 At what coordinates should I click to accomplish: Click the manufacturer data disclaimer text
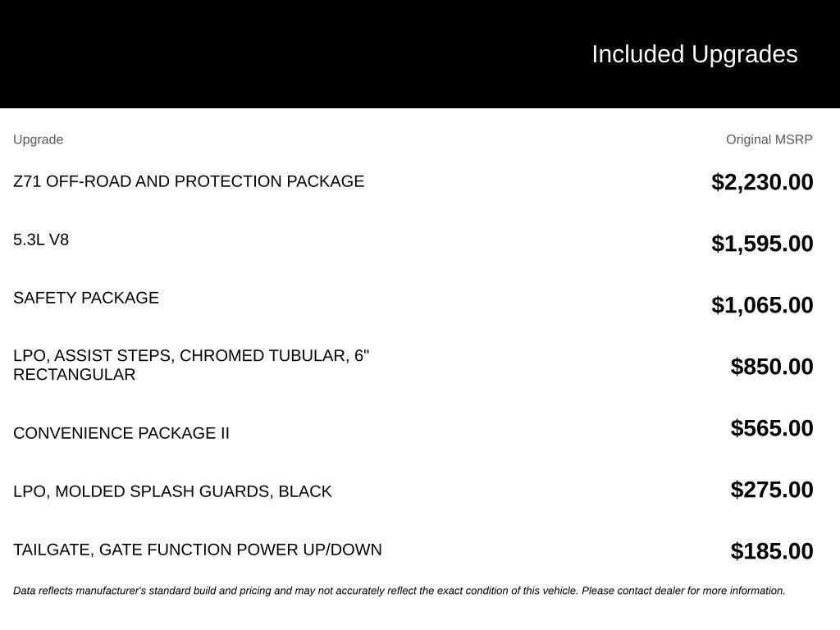tap(399, 591)
